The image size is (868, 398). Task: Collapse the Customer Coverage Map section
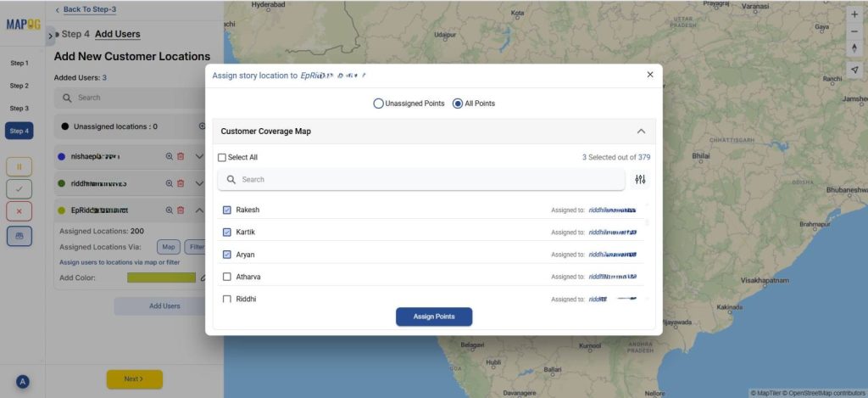[x=641, y=132]
